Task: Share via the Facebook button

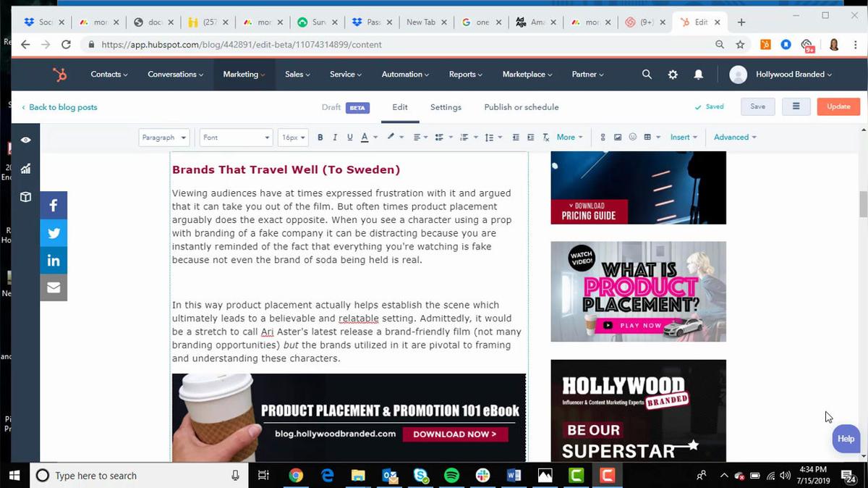Action: coord(54,205)
